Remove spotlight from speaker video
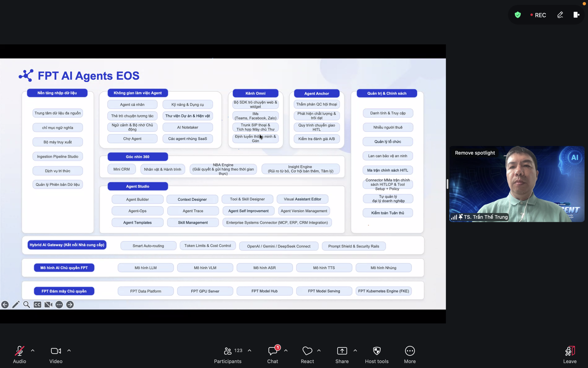Image resolution: width=588 pixels, height=368 pixels. (475, 153)
